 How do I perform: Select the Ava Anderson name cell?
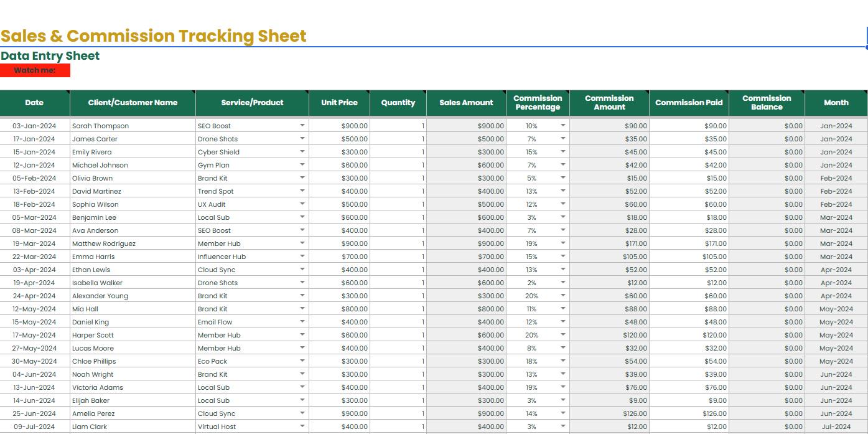[133, 230]
